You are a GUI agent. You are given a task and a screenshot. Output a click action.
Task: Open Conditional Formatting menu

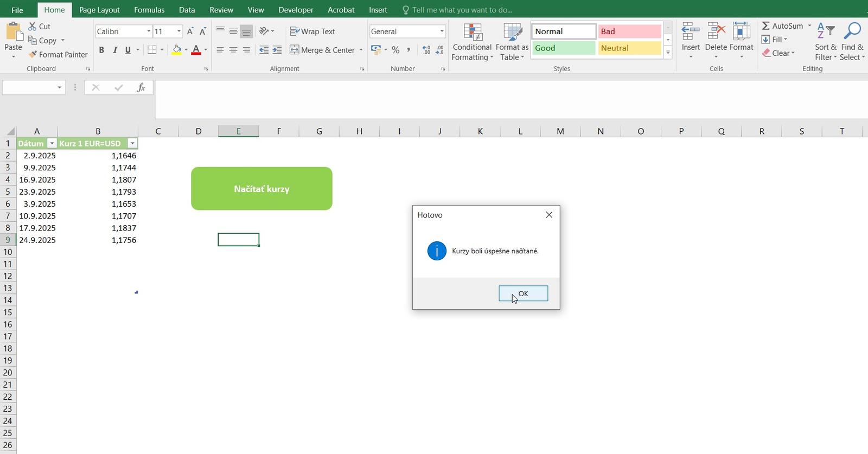point(472,42)
